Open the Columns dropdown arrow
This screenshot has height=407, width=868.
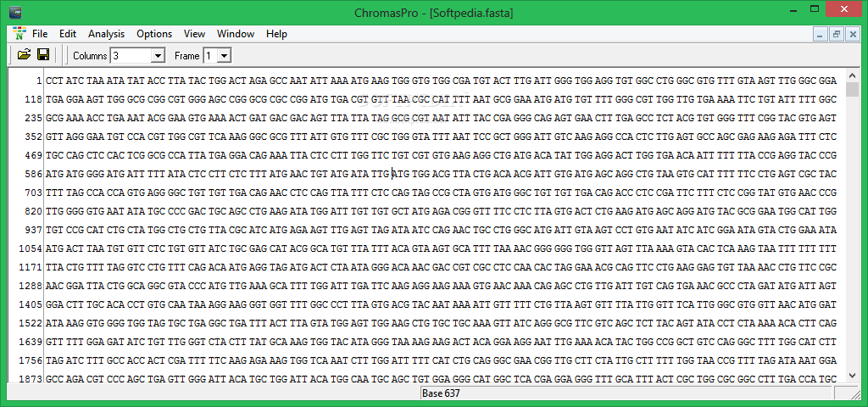[158, 55]
